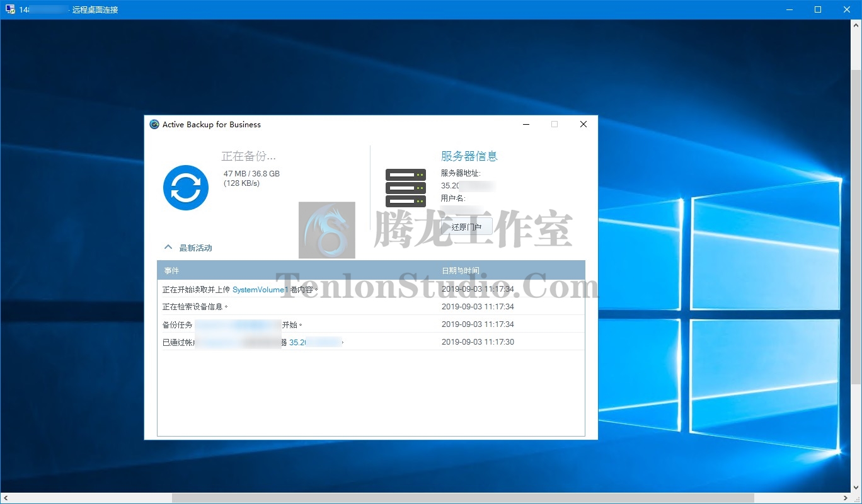Click the 47 MB / 36.8 GB progress text
Viewport: 862px width, 504px height.
(x=251, y=173)
